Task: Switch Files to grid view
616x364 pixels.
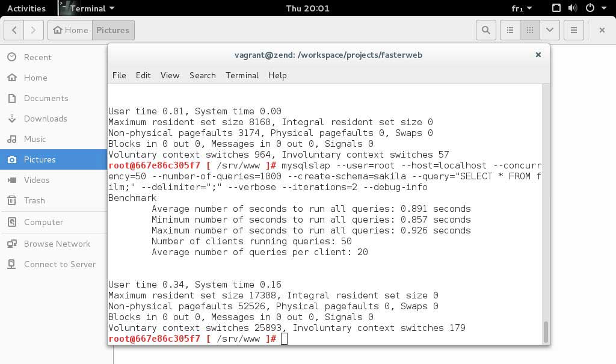Action: point(530,30)
